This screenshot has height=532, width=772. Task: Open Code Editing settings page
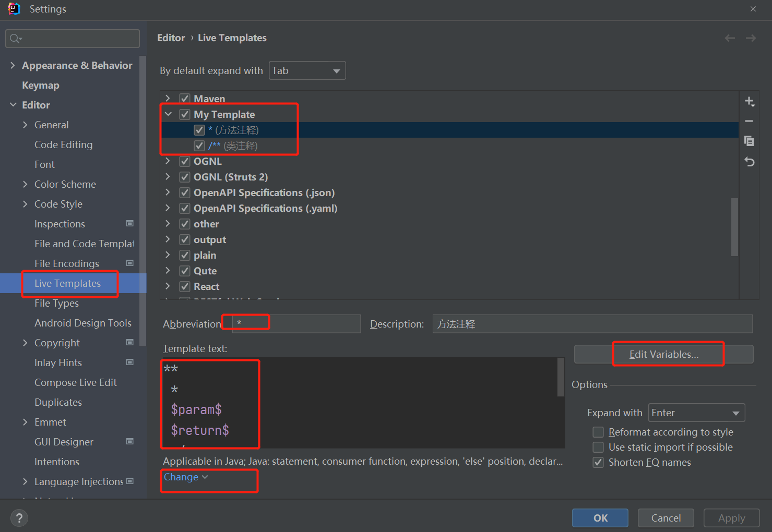pos(64,144)
